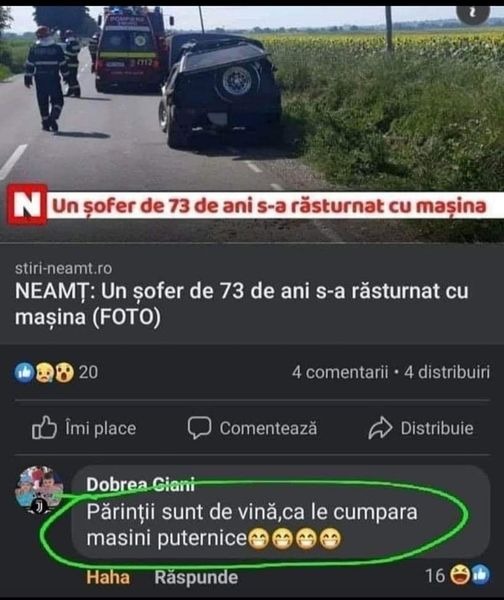This screenshot has width=504, height=600.
Task: Open the 4 distribuiri list
Action: 447,372
